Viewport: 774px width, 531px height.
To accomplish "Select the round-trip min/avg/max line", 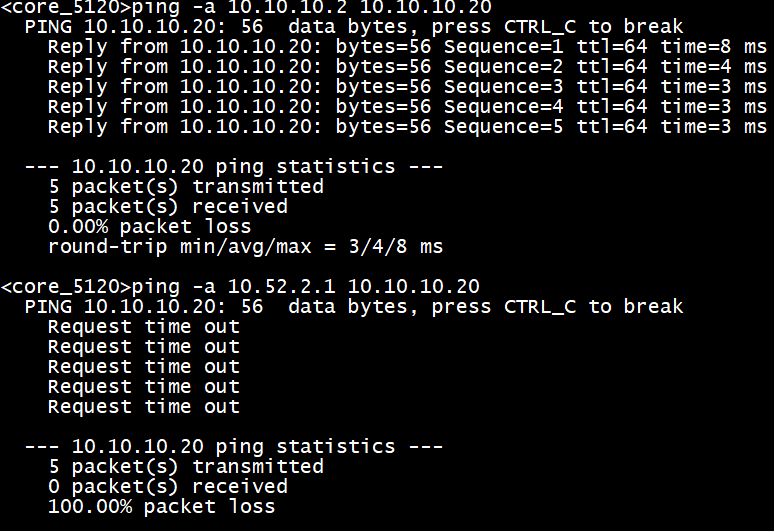I will (245, 247).
